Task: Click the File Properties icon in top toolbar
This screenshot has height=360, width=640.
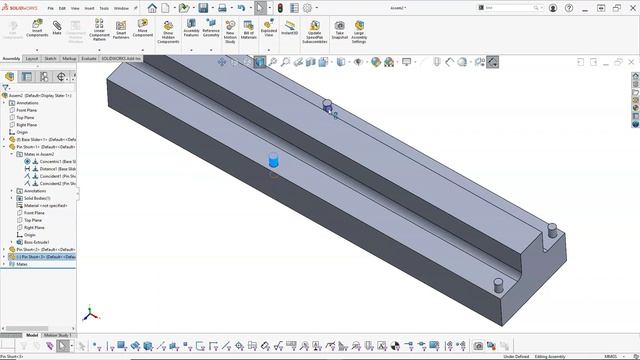Action: (294, 8)
